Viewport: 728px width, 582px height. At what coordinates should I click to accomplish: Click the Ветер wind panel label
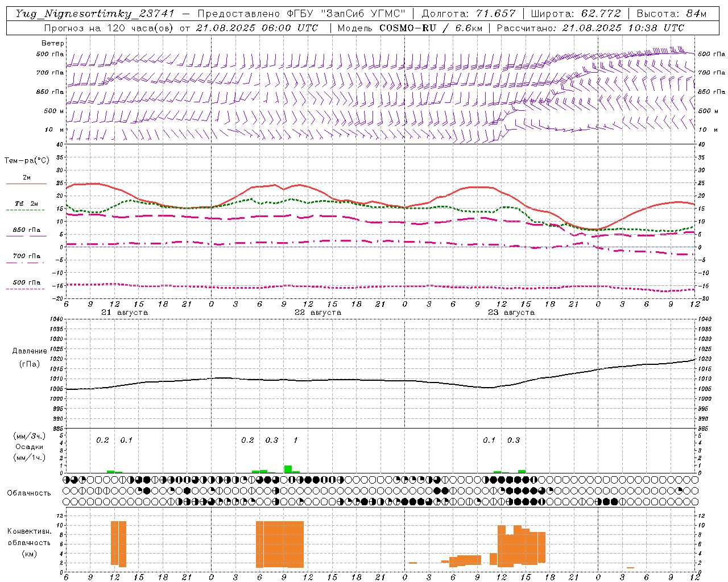tap(53, 43)
